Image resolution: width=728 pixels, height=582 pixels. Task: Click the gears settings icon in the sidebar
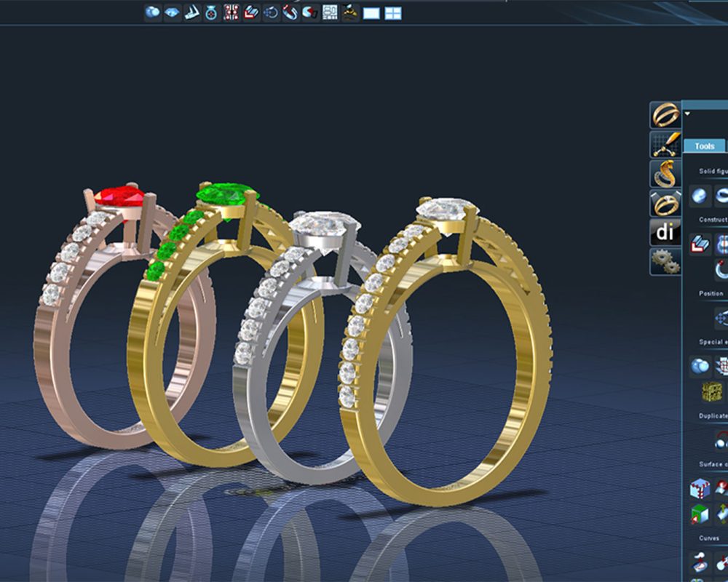pyautogui.click(x=665, y=261)
